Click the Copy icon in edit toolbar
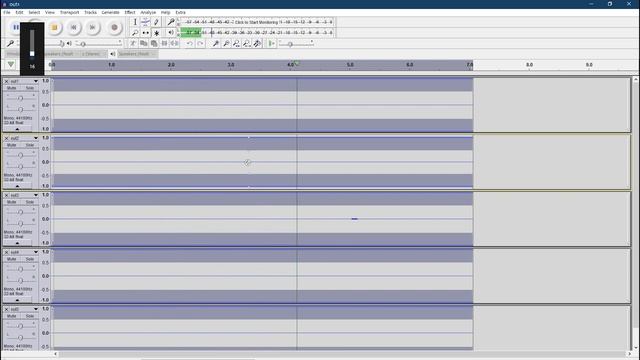The image size is (640, 360). point(144,43)
